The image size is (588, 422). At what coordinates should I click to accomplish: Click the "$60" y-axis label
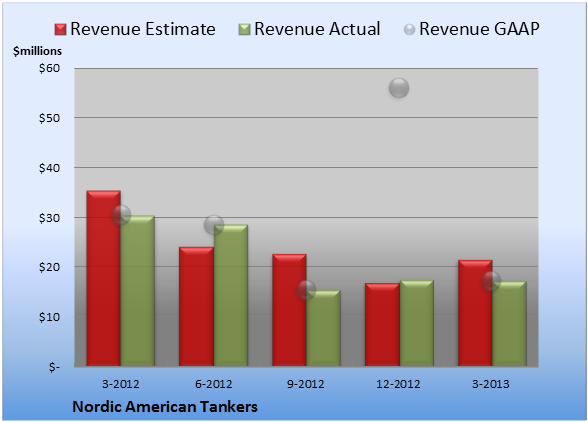point(50,68)
